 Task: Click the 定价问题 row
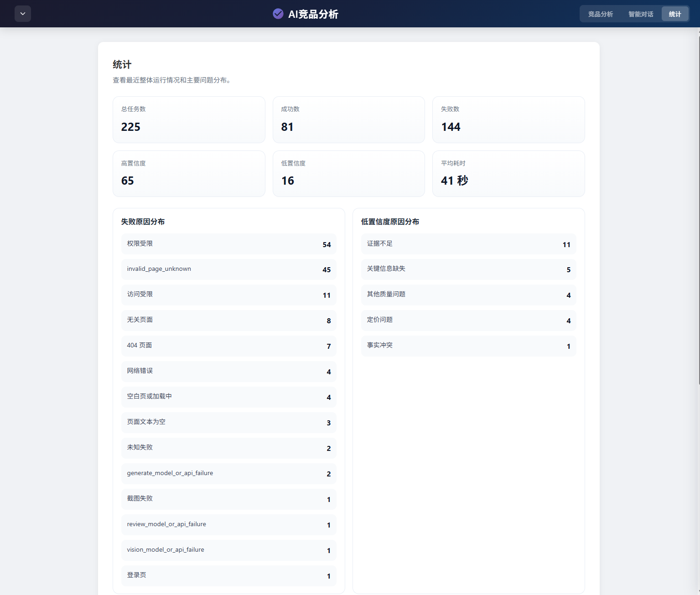point(468,321)
